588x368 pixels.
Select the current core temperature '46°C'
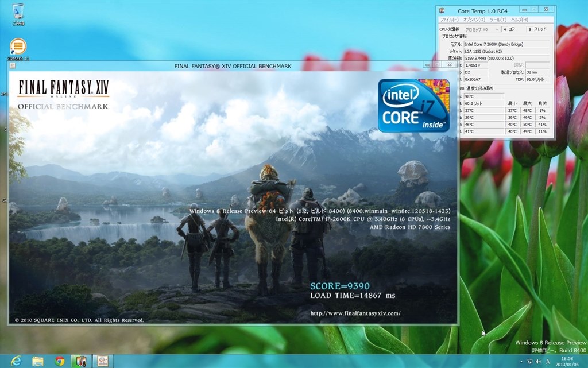coord(483,125)
